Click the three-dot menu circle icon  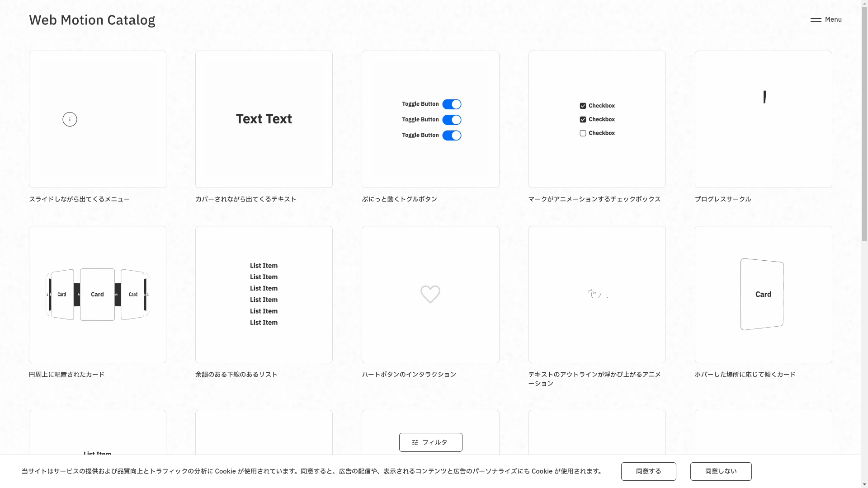[x=70, y=119]
